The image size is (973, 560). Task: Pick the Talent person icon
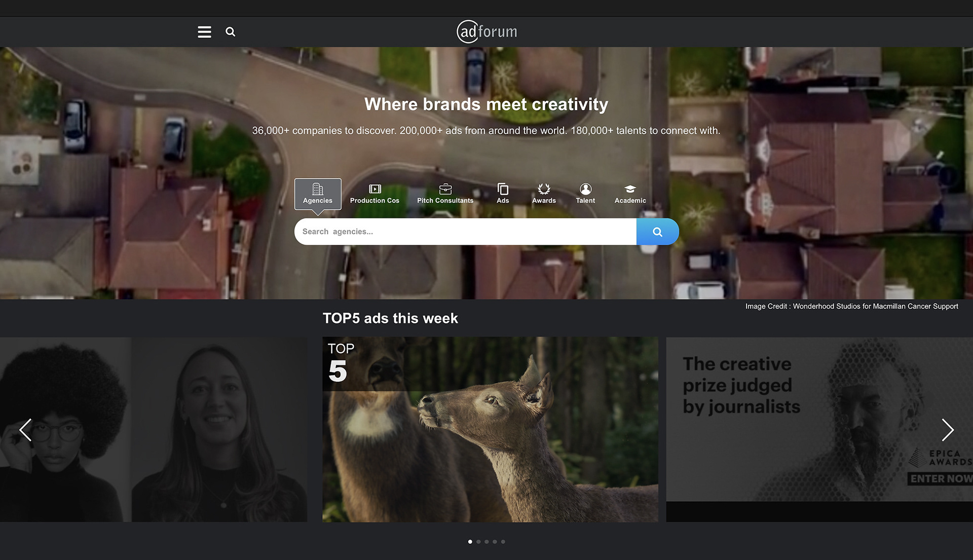tap(585, 189)
